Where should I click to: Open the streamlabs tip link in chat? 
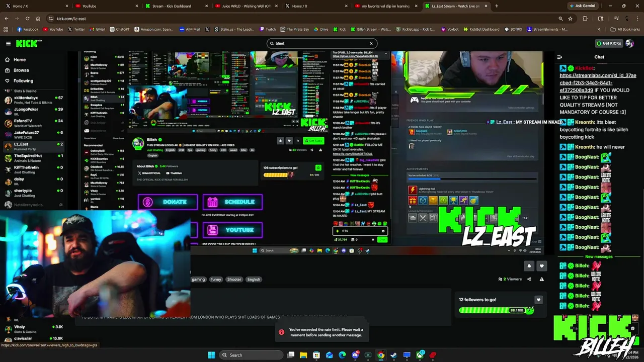598,82
